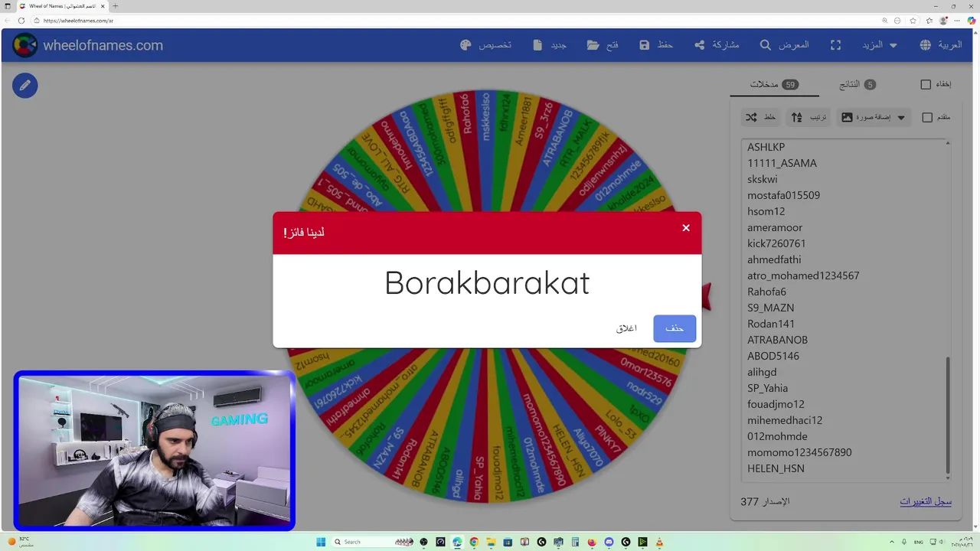Select the Wheel of Names browser tab
This screenshot has width=980, height=551.
61,6
